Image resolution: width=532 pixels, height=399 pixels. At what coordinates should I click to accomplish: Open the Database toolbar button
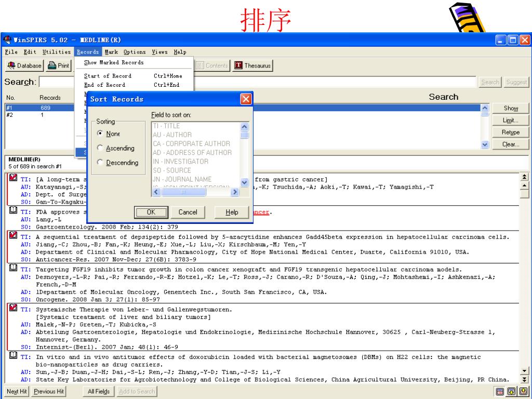click(x=24, y=65)
